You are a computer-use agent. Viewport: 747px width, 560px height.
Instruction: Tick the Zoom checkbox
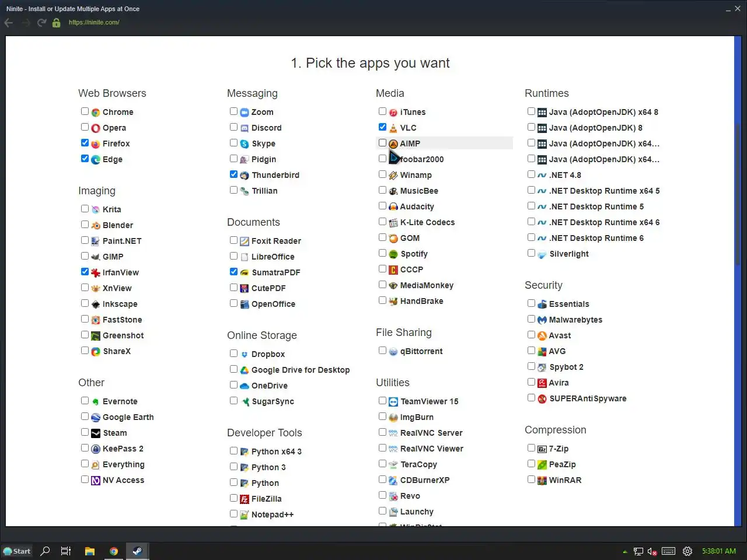(x=233, y=111)
